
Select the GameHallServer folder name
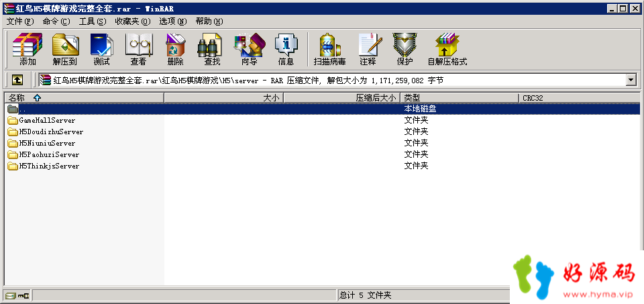tap(47, 120)
